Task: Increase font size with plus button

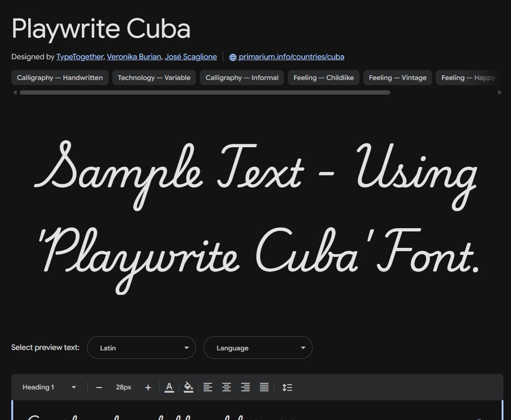Action: click(148, 388)
